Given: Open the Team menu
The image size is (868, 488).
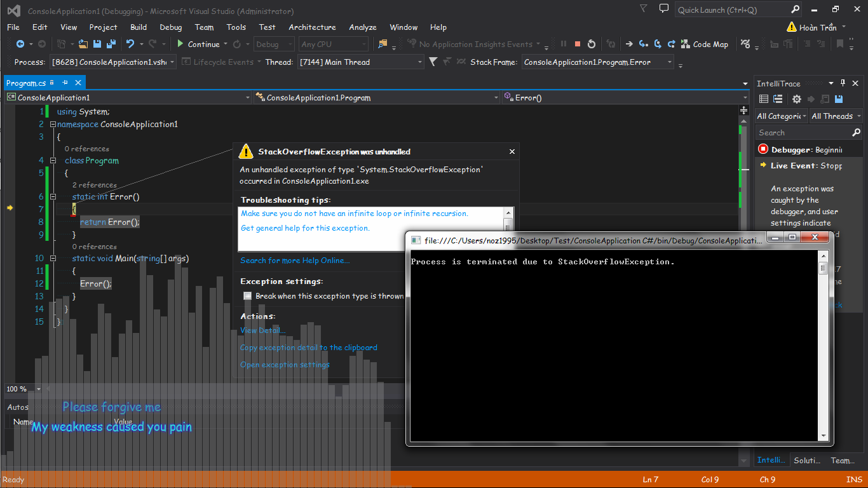Looking at the screenshot, I should [204, 27].
